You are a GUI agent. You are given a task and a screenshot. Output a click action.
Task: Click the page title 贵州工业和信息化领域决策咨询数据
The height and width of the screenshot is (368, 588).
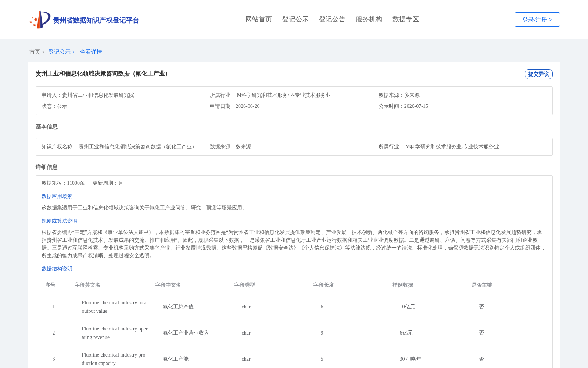point(103,74)
